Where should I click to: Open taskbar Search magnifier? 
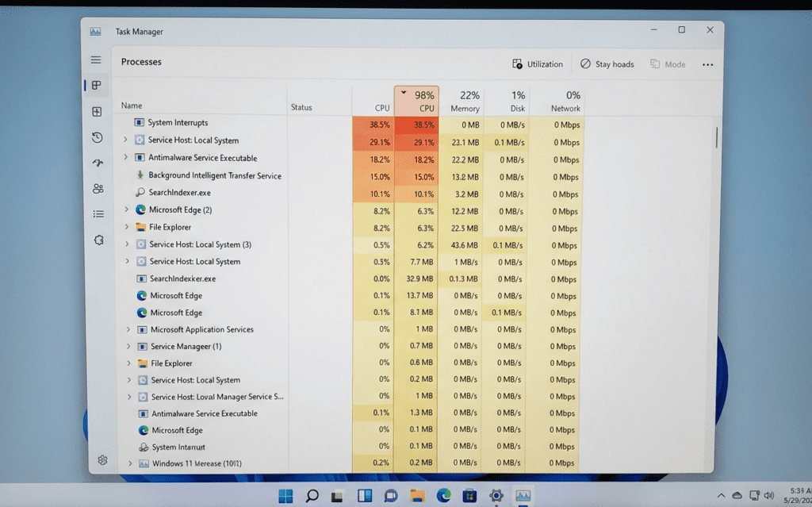pyautogui.click(x=312, y=496)
